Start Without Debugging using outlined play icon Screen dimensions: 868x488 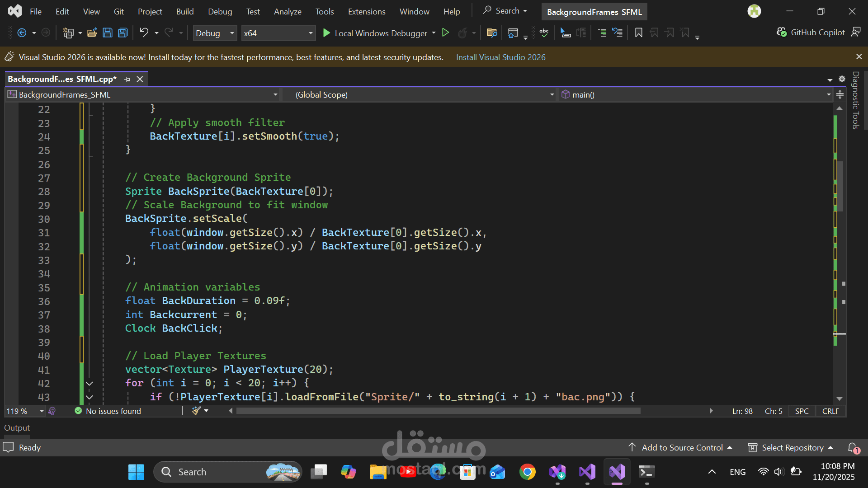pos(445,33)
